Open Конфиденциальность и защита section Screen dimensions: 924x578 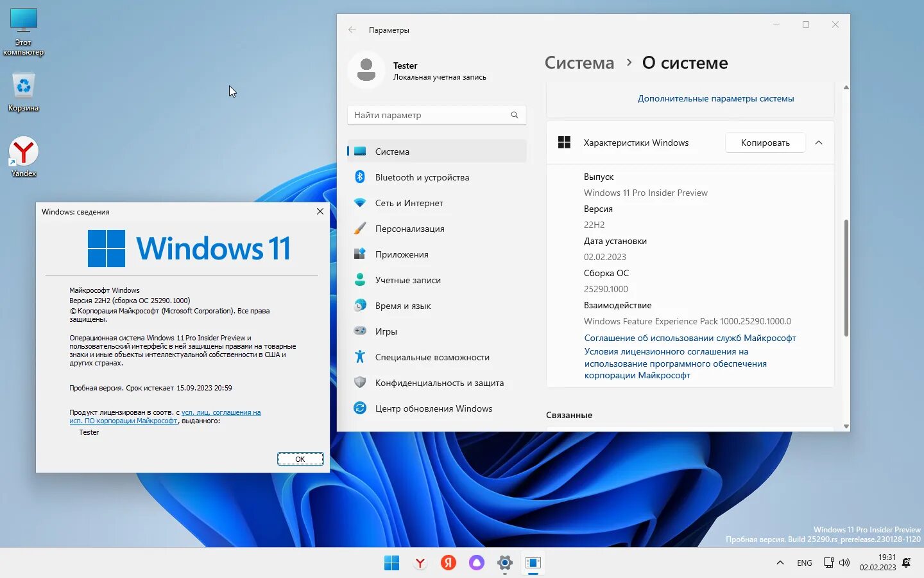(x=437, y=383)
